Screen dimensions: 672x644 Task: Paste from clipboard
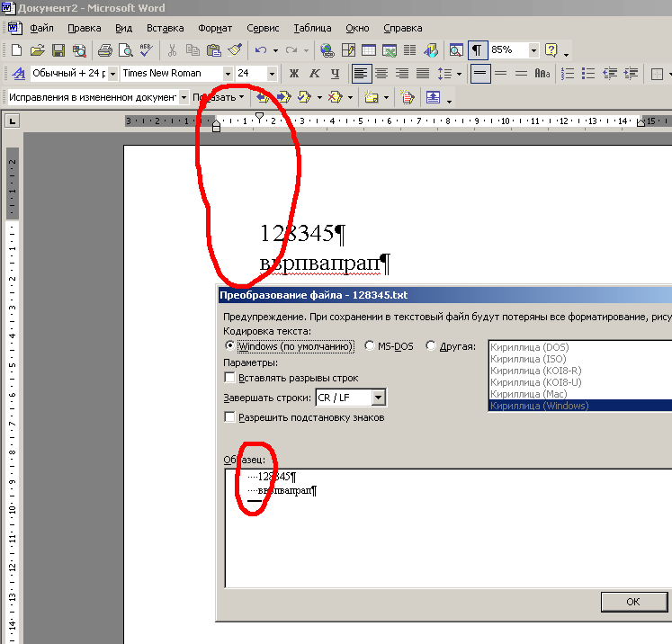click(213, 50)
